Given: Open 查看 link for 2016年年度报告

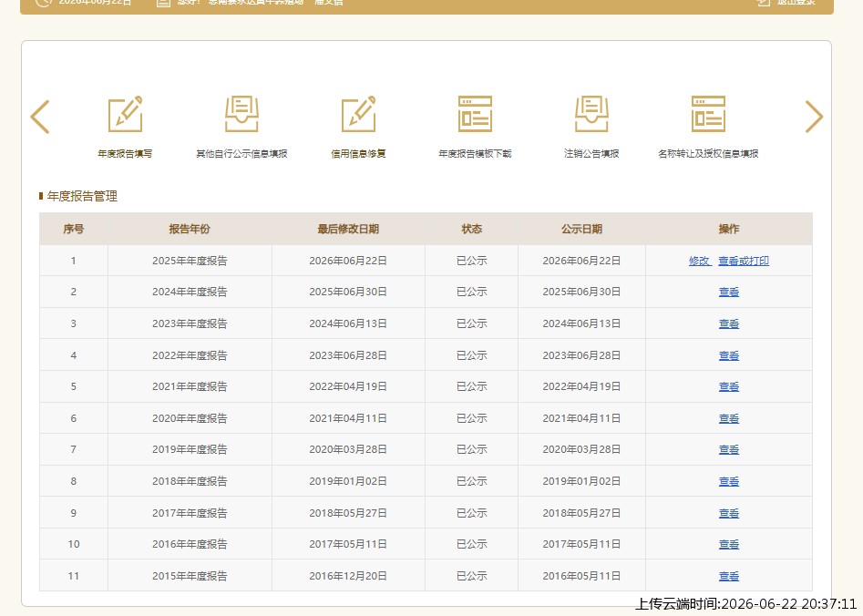Looking at the screenshot, I should pos(729,544).
